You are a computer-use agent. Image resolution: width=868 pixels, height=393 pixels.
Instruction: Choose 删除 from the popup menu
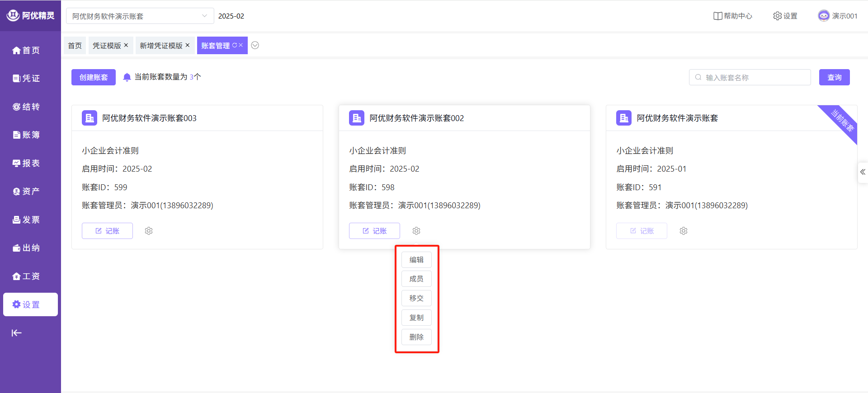tap(416, 337)
